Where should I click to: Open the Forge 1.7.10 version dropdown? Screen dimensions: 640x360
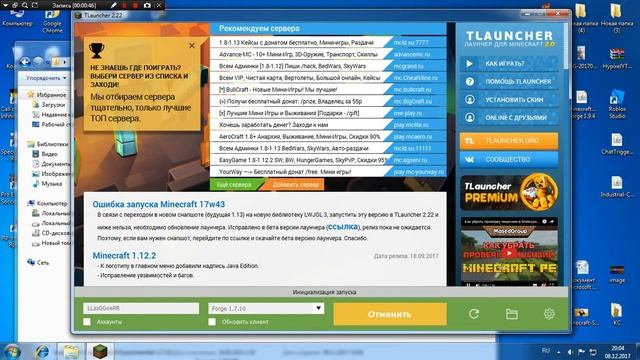point(266,308)
